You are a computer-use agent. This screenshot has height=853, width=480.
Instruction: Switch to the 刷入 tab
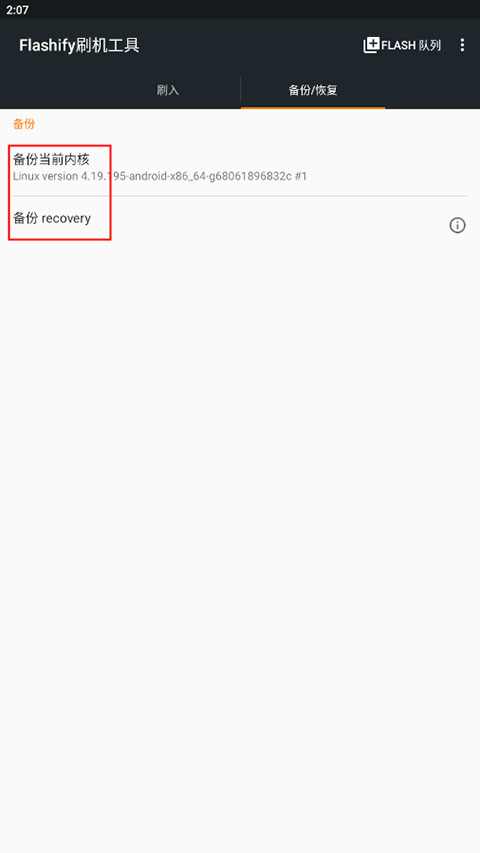(168, 90)
